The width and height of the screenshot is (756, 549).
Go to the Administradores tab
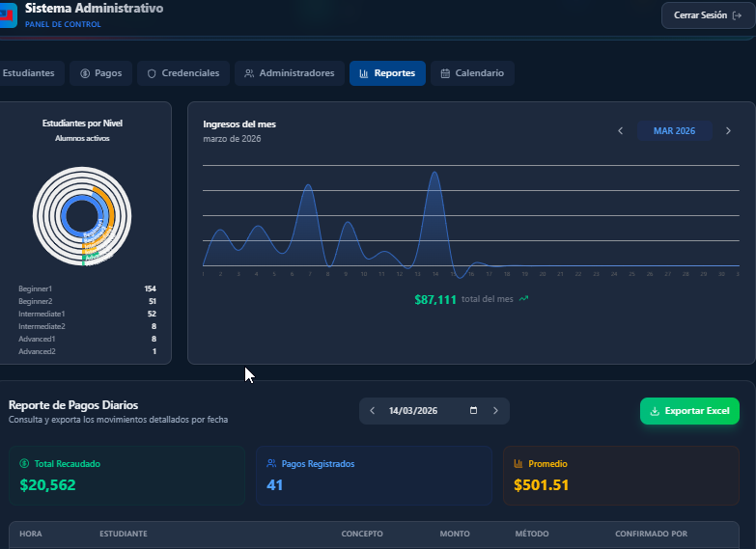click(x=290, y=73)
